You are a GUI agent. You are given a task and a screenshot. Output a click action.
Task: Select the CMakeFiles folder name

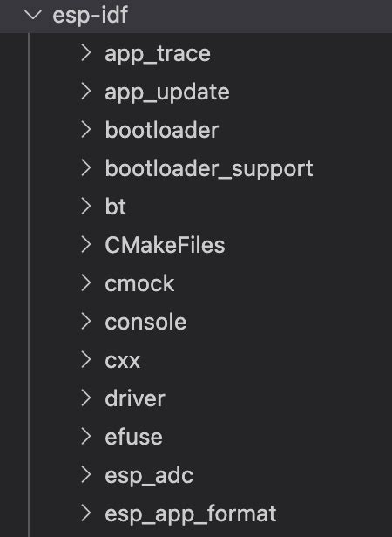pyautogui.click(x=165, y=245)
